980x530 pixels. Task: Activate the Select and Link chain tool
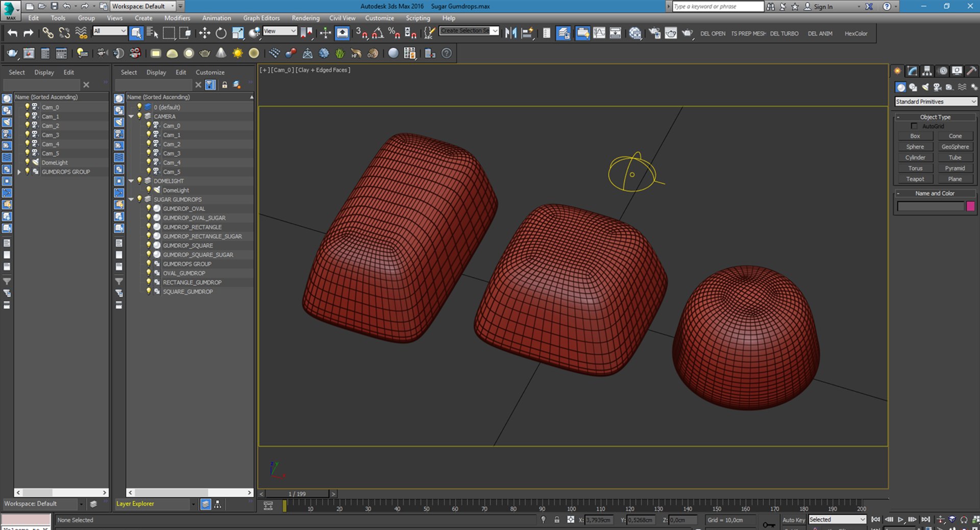click(47, 33)
